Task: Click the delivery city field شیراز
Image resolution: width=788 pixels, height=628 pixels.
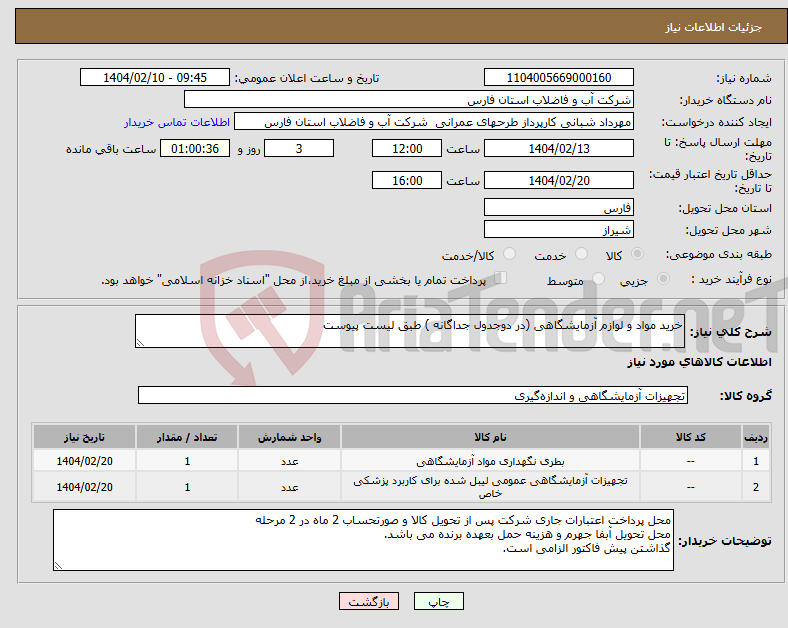Action: coord(558,229)
